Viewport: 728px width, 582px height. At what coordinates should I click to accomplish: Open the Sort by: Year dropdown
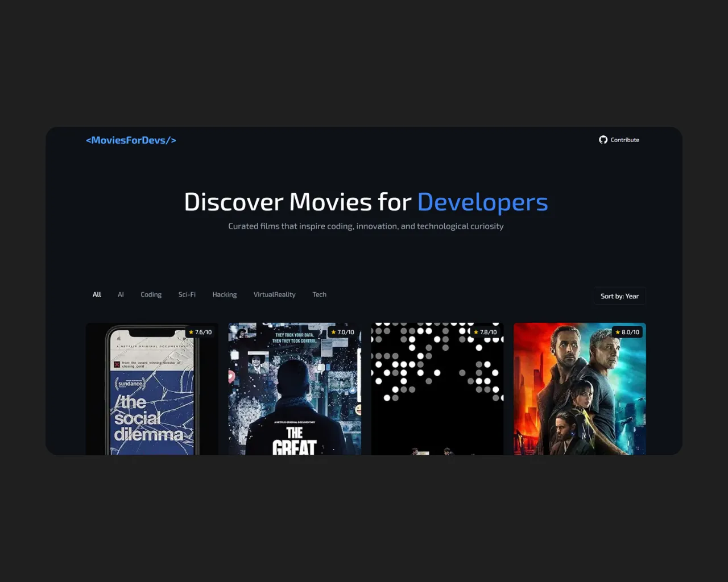619,296
